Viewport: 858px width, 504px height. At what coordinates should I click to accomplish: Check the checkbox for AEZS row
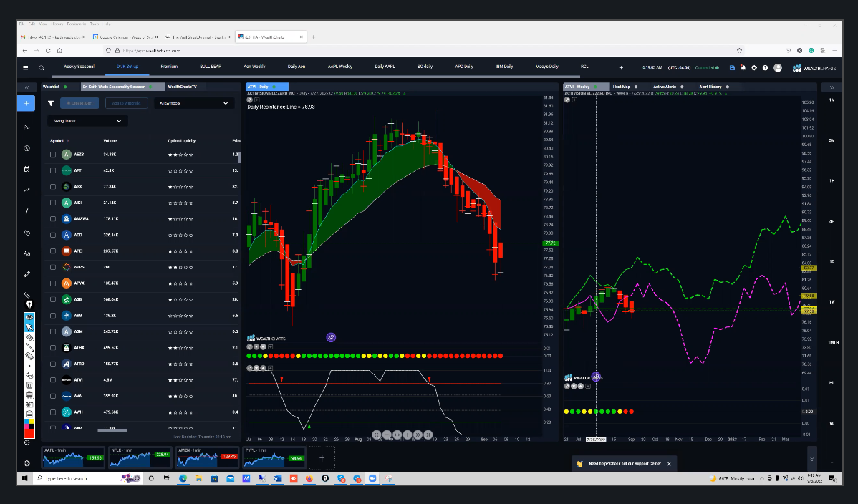pos(53,155)
